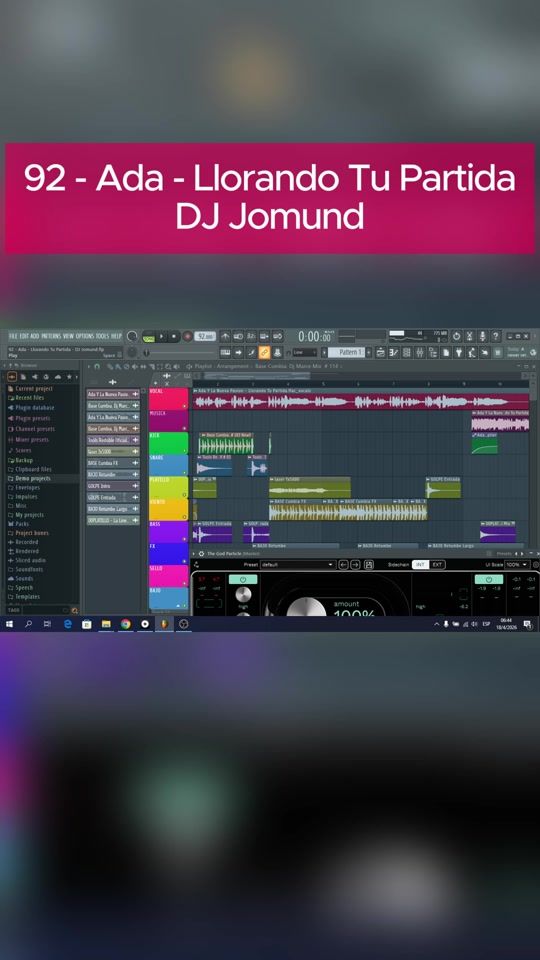
Task: Click the green KICK track header
Action: coord(168,443)
